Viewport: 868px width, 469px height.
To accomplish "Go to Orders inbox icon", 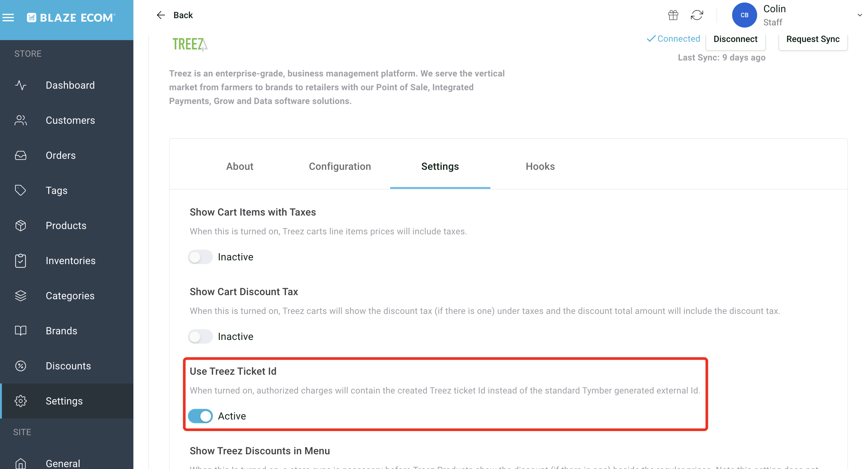I will 21,155.
